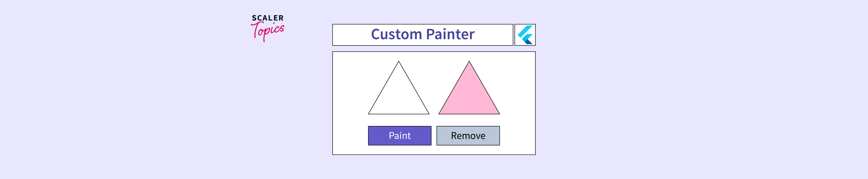Click the word "Custom" in the title

tap(396, 34)
